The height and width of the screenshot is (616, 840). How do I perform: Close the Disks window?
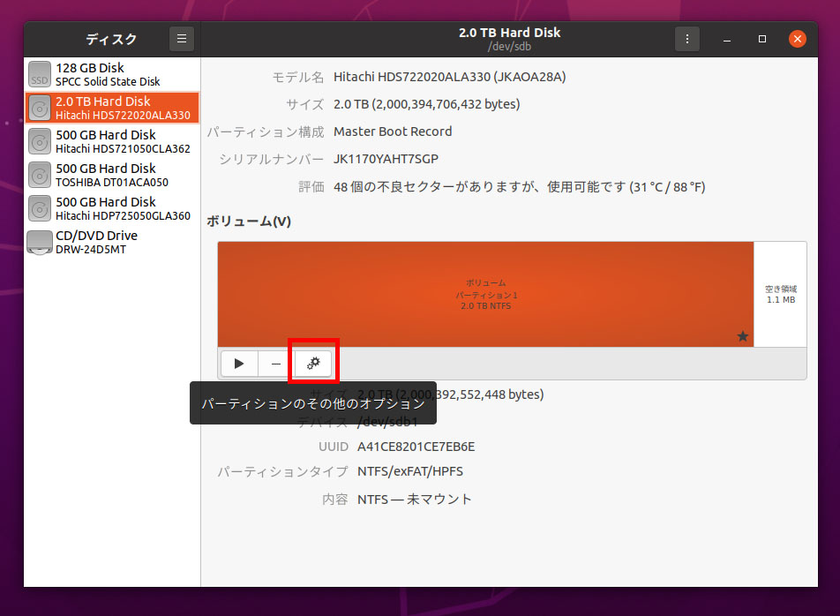pos(797,39)
